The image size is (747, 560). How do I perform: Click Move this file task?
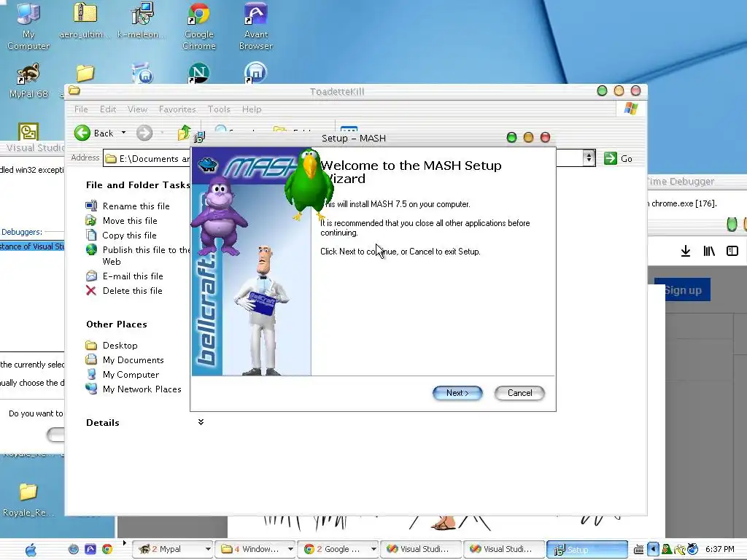coord(130,221)
